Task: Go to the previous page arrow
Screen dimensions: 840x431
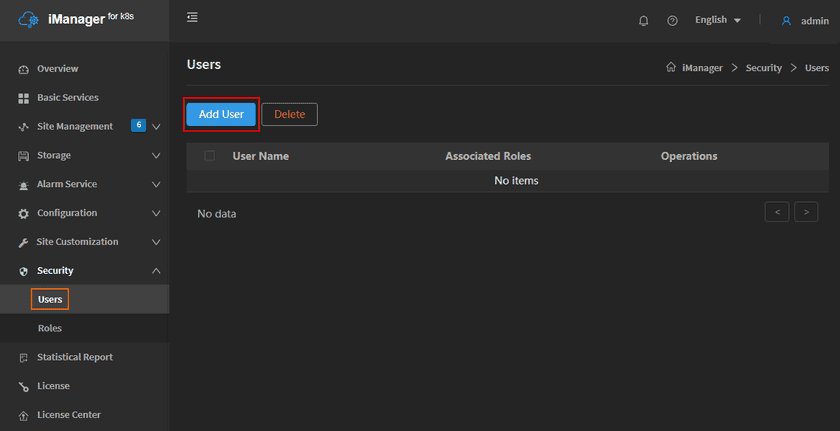Action: [x=777, y=212]
